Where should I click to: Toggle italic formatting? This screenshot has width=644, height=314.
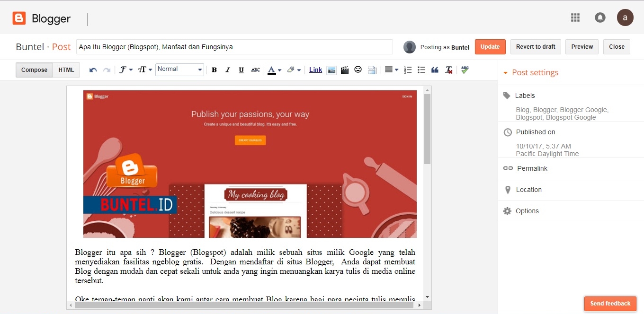pos(228,70)
